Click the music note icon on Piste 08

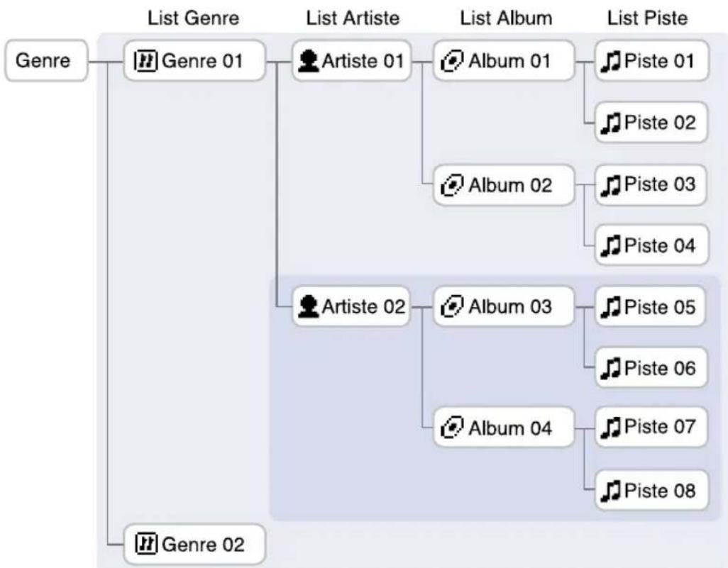point(610,490)
